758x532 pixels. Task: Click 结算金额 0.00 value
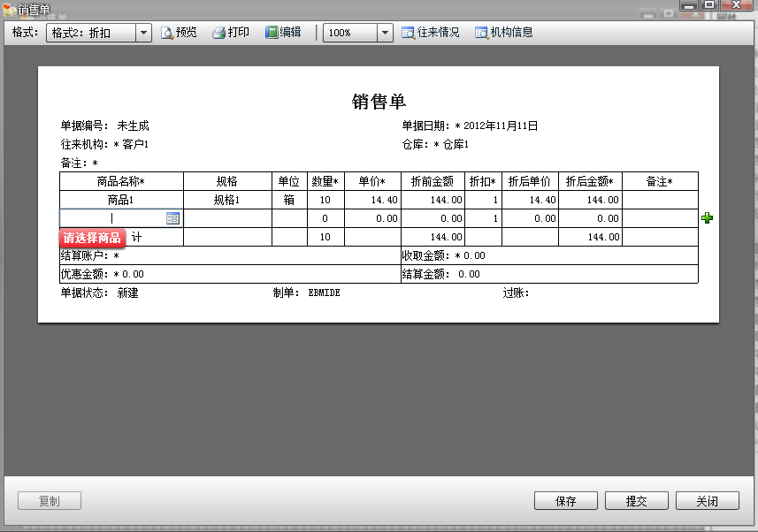click(x=469, y=275)
